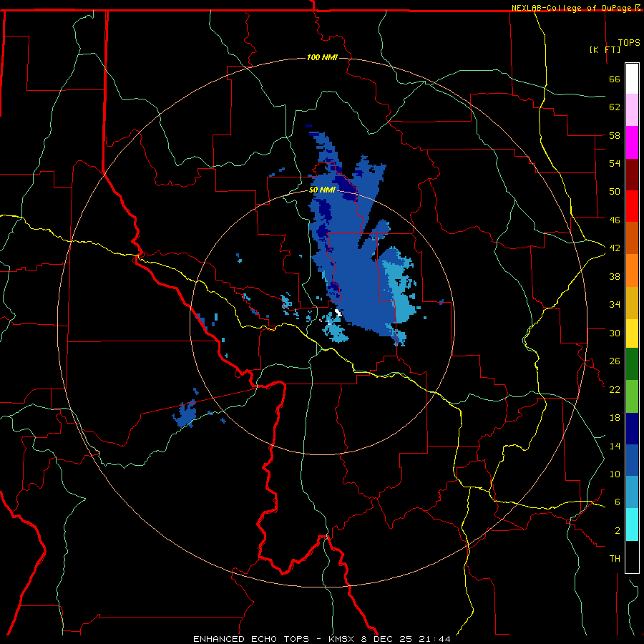Screen dimensions: 644x644
Task: Click the 21:44 timestamp in the caption
Action: coord(434,639)
